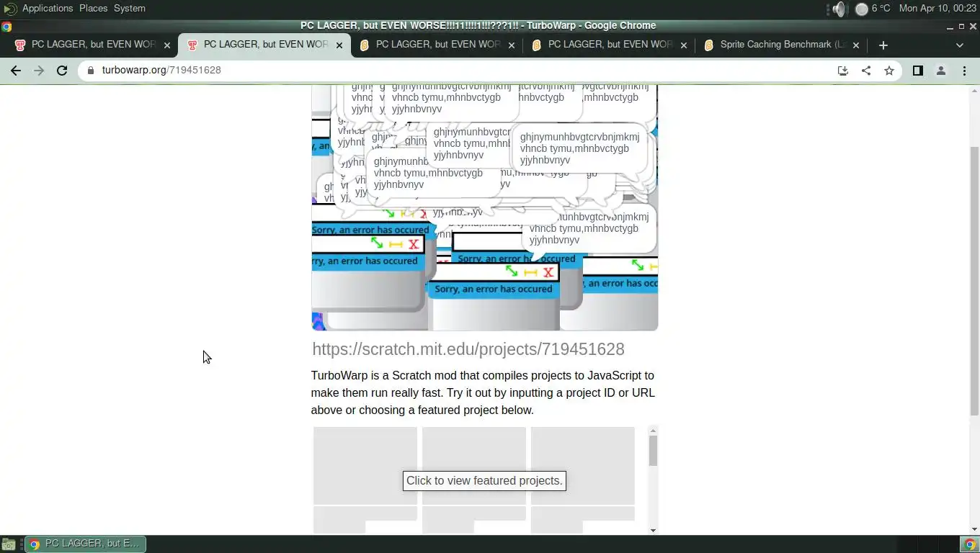Open the System menu

click(130, 9)
